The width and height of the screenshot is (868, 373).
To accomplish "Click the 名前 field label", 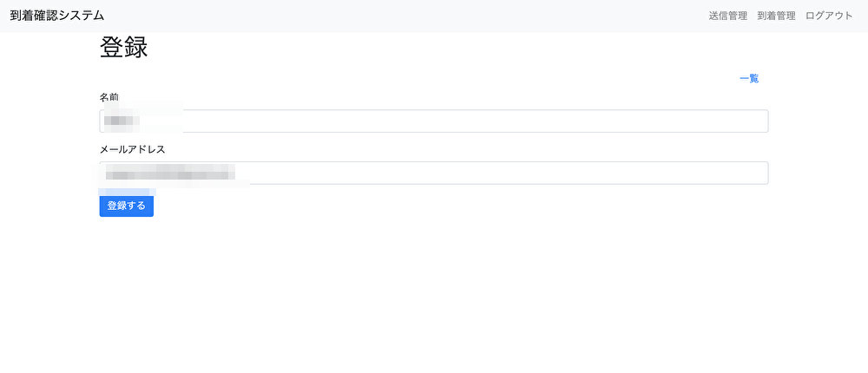I will coord(109,96).
